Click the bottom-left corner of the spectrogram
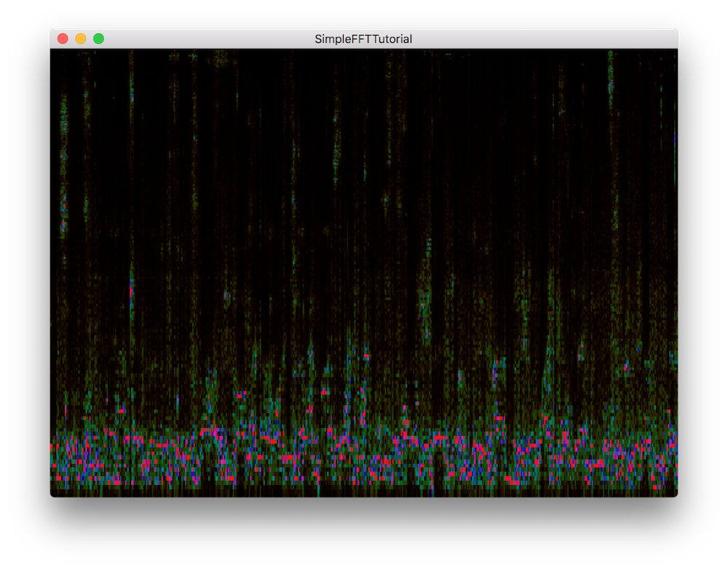 pyautogui.click(x=52, y=494)
